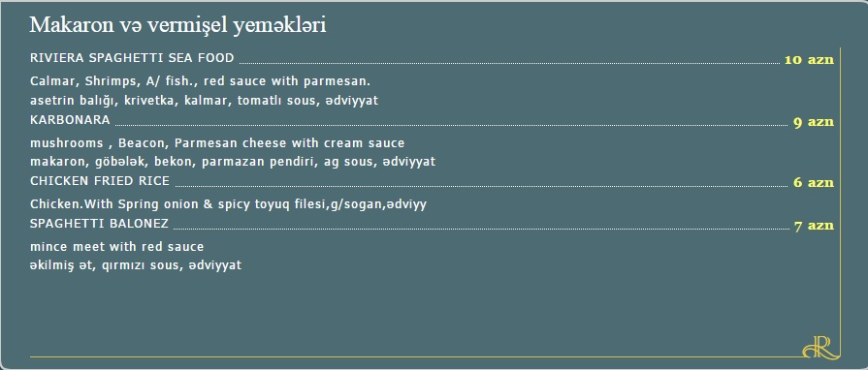The height and width of the screenshot is (370, 868).
Task: Click the Calmar, Shrimps description line
Action: tap(201, 81)
